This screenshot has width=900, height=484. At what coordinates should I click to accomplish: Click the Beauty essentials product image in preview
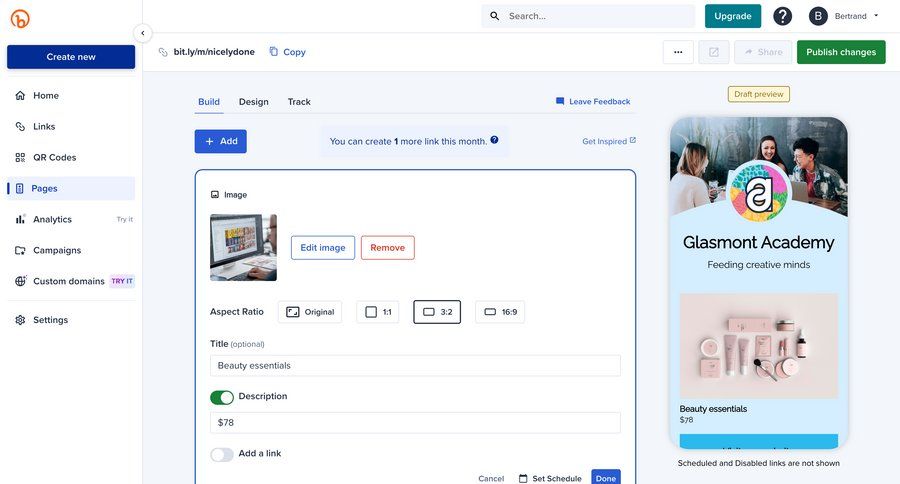[x=758, y=346]
